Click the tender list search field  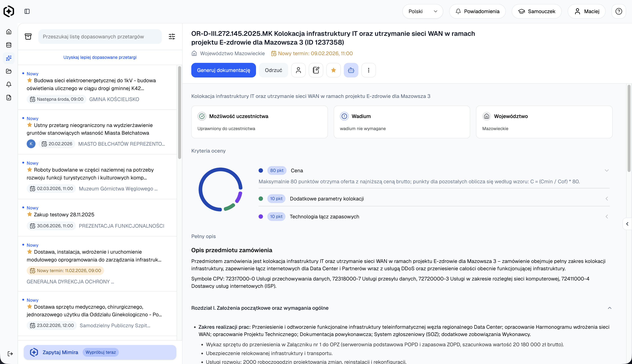pos(100,37)
